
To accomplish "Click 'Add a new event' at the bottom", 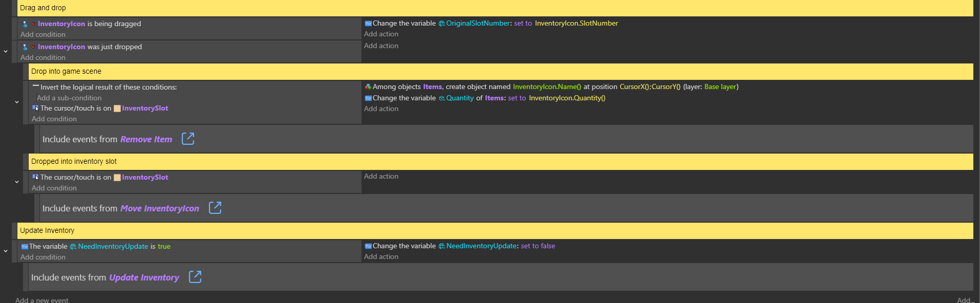I will [41, 300].
